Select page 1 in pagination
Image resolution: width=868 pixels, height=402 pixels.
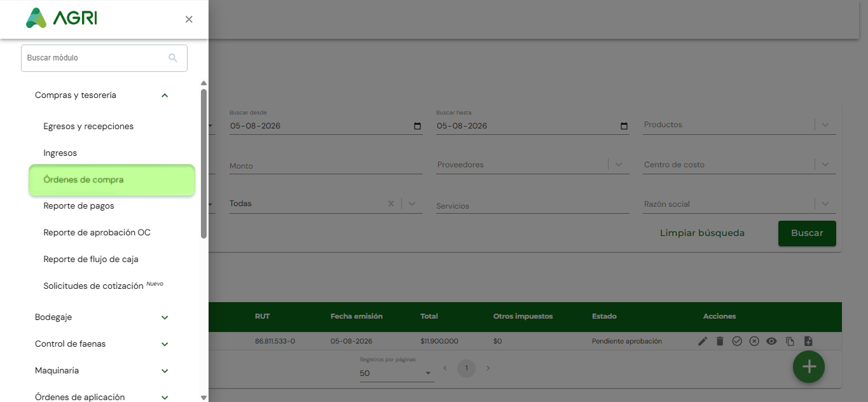(467, 368)
